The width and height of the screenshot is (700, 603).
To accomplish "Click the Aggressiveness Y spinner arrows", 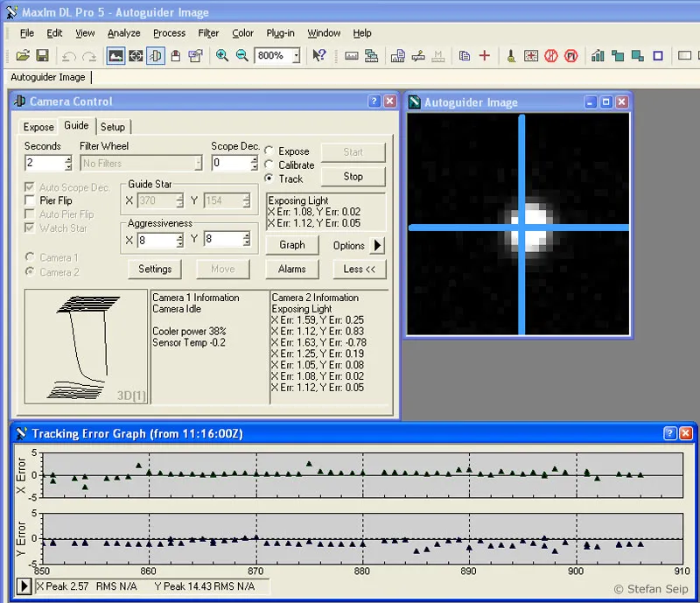I will [247, 239].
